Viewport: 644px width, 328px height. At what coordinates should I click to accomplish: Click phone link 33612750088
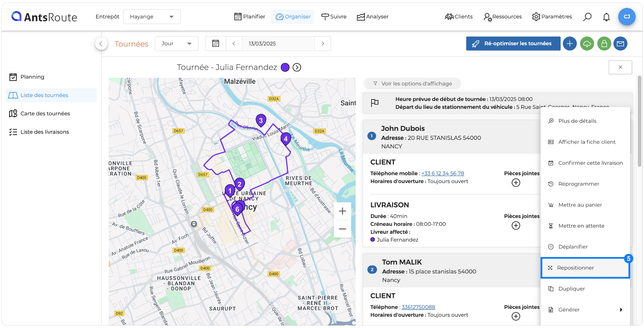(x=418, y=307)
